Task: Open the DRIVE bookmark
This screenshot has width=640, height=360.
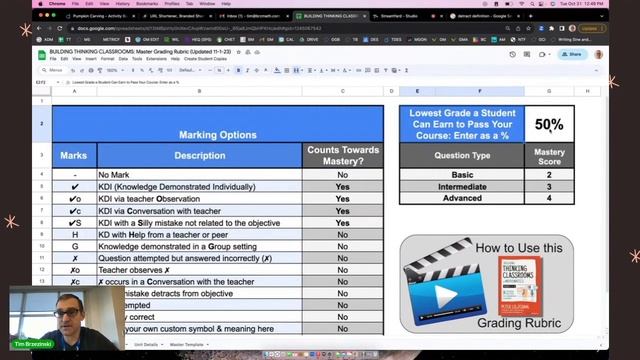Action: pos(309,40)
